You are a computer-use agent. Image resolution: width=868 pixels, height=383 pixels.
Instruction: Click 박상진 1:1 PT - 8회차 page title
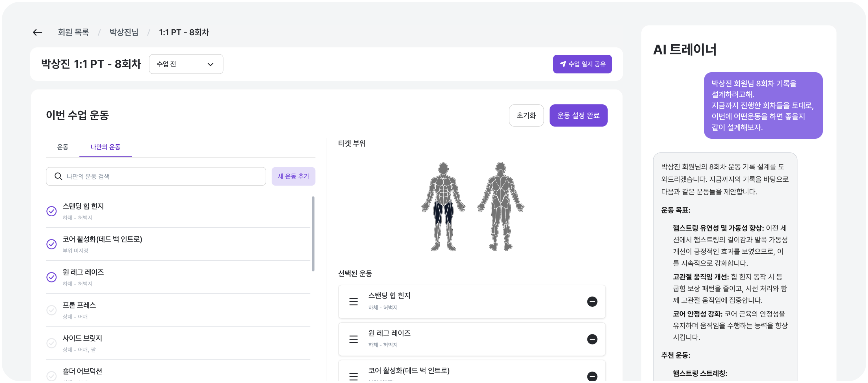pos(91,64)
